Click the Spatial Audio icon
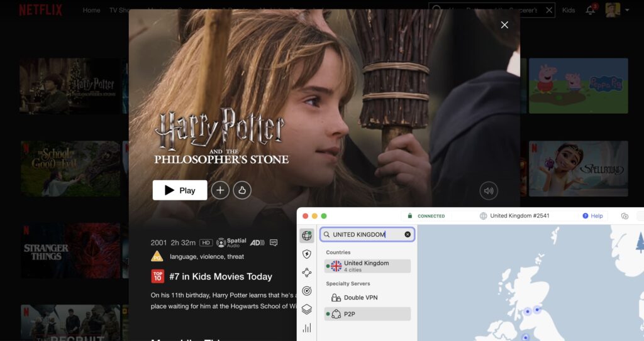This screenshot has height=341, width=644. [231, 242]
